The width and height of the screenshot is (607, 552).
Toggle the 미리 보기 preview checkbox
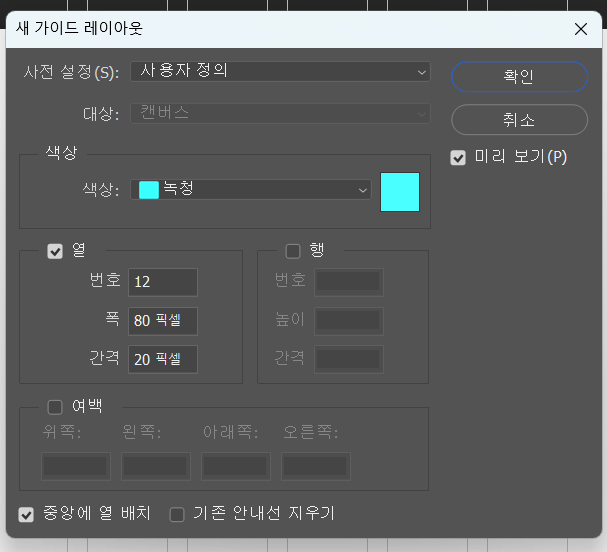click(459, 158)
